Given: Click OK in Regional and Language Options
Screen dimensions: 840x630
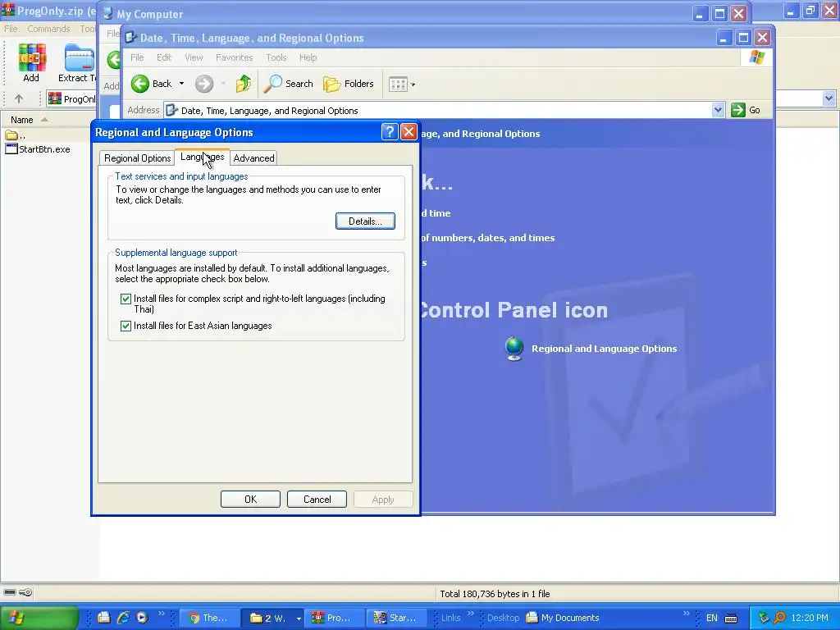Looking at the screenshot, I should 251,500.
